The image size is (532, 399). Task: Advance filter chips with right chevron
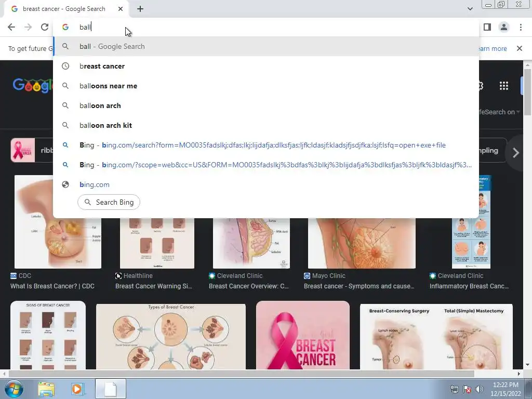point(516,153)
